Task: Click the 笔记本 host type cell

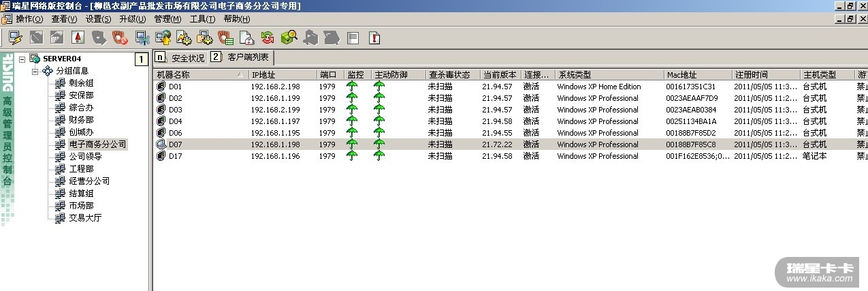Action: coord(814,156)
